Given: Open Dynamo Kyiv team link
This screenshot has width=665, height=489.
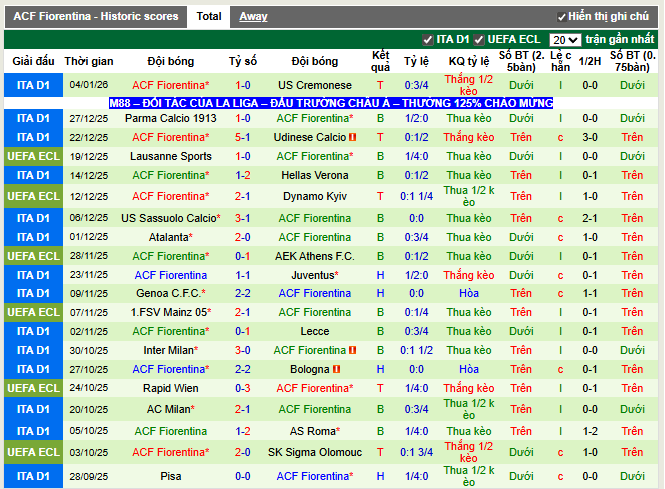Looking at the screenshot, I should (x=315, y=196).
